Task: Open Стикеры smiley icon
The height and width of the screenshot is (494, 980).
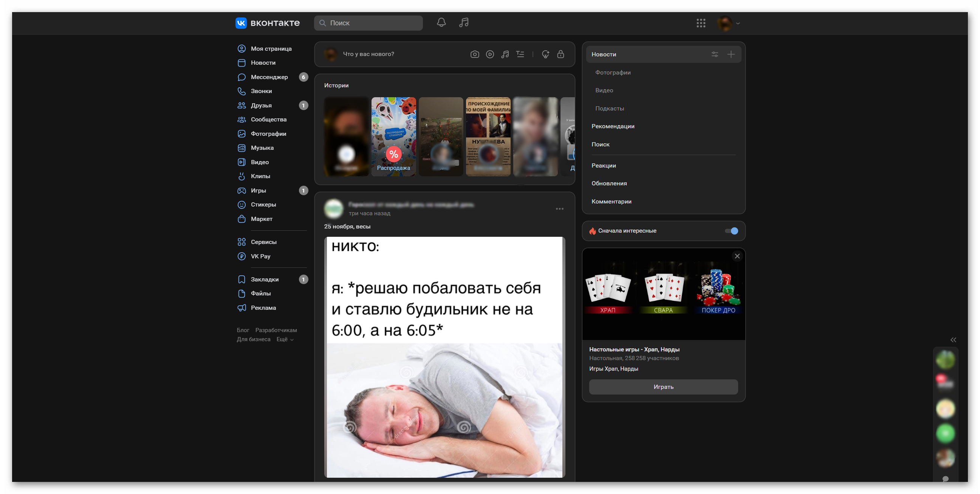Action: (241, 205)
